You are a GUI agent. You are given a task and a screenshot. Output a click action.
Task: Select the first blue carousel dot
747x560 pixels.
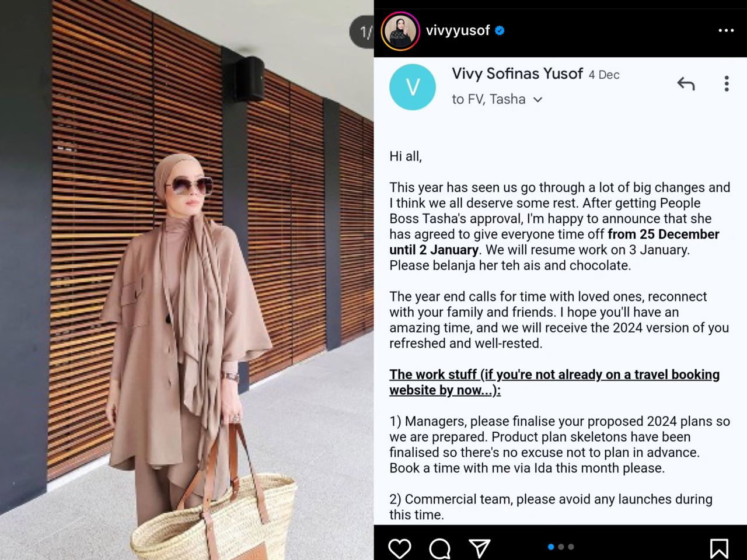coord(551,547)
